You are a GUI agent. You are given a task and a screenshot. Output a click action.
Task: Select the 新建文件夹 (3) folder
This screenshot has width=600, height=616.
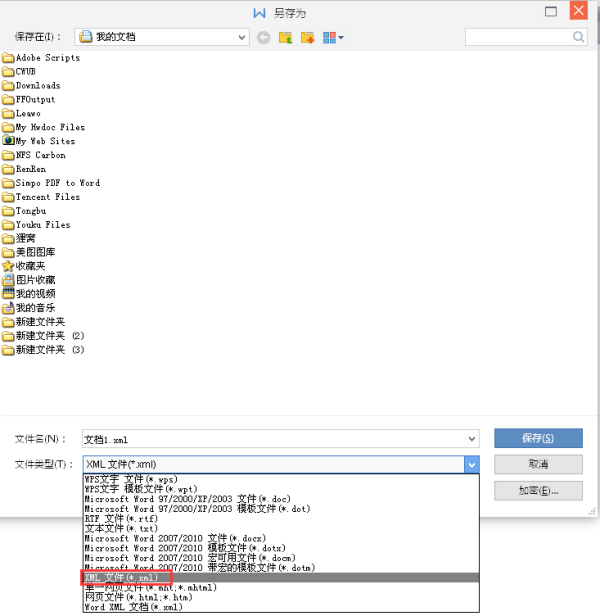[x=43, y=350]
